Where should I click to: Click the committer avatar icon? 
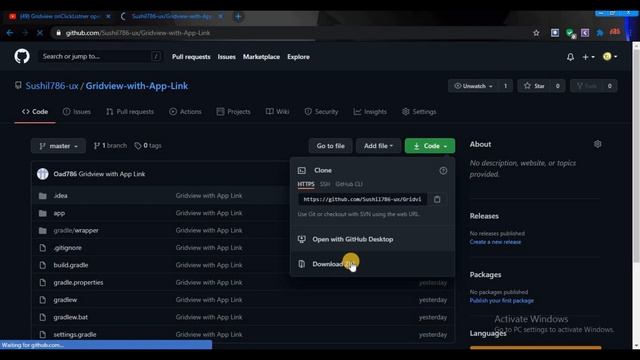(42, 174)
